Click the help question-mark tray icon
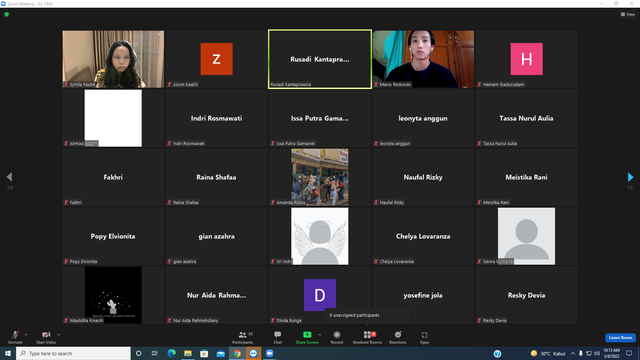Viewport: 640px width, 360px height. click(x=497, y=353)
